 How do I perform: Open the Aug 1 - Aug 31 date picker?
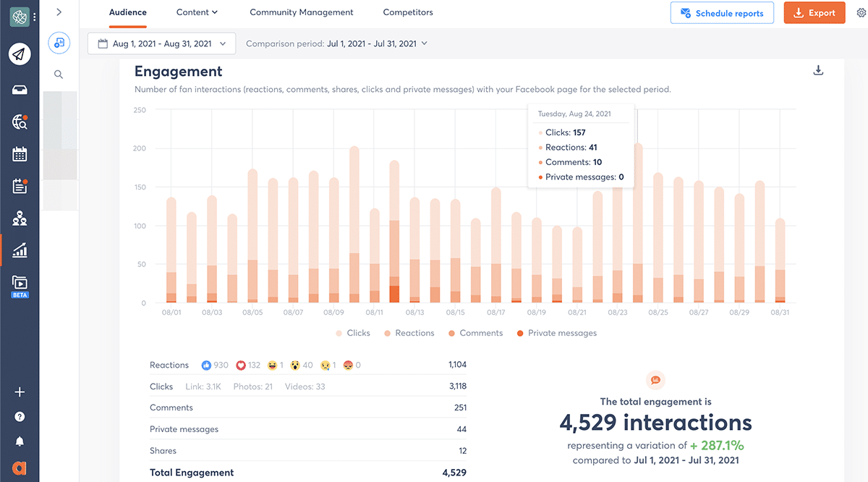(161, 43)
